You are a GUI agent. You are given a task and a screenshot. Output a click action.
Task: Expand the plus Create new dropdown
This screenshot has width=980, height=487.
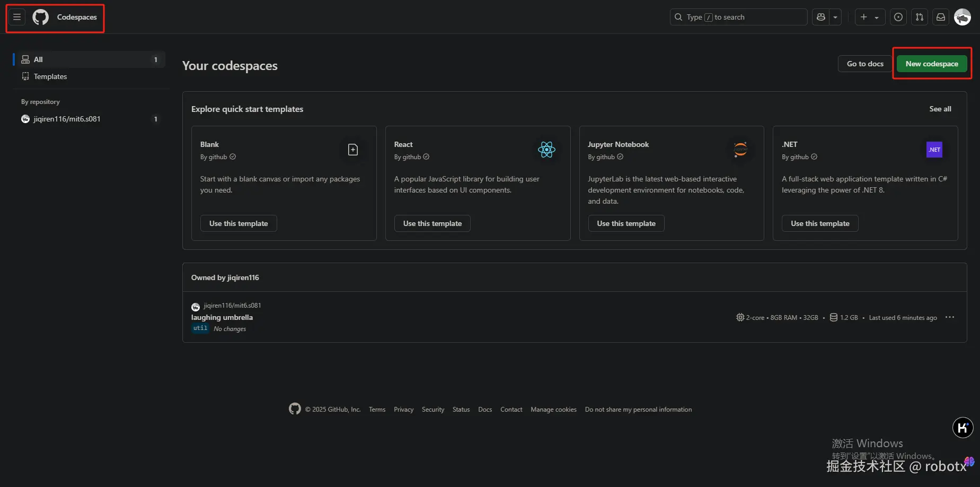coord(869,17)
